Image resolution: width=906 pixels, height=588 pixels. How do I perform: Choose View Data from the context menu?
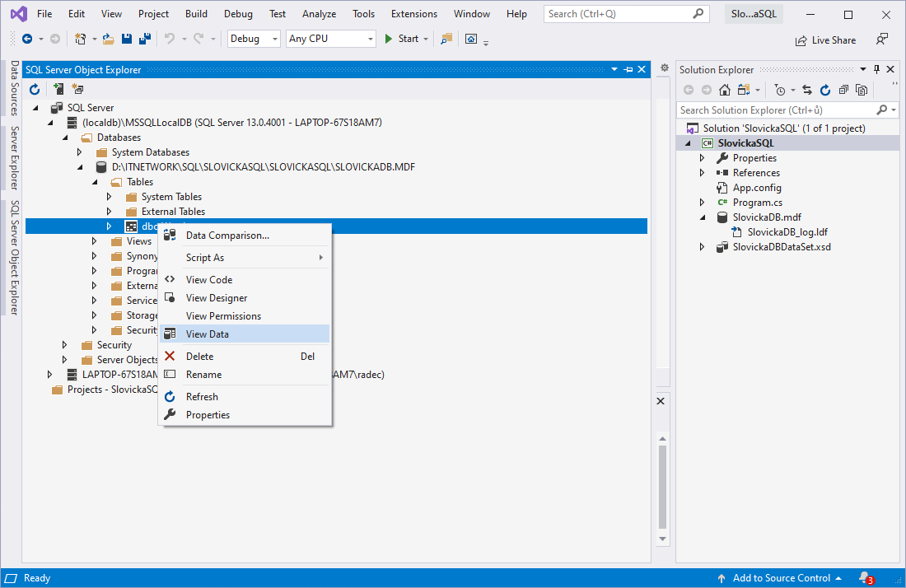pyautogui.click(x=245, y=334)
